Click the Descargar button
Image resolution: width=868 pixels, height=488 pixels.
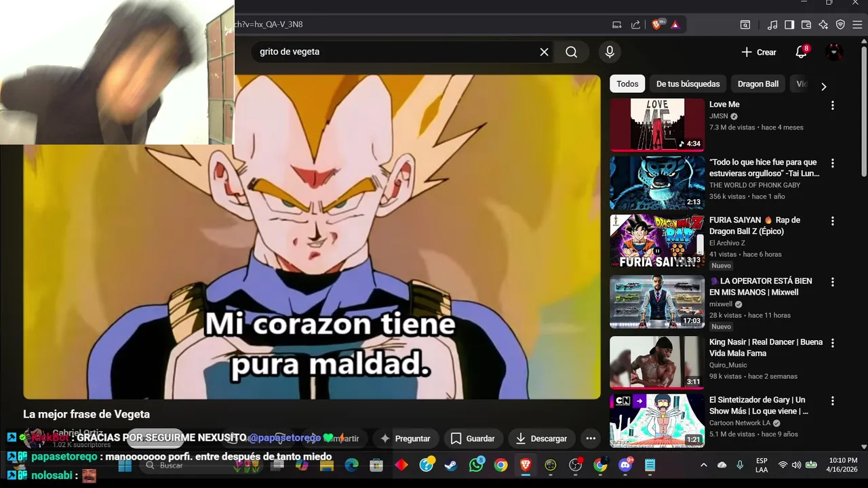point(542,439)
